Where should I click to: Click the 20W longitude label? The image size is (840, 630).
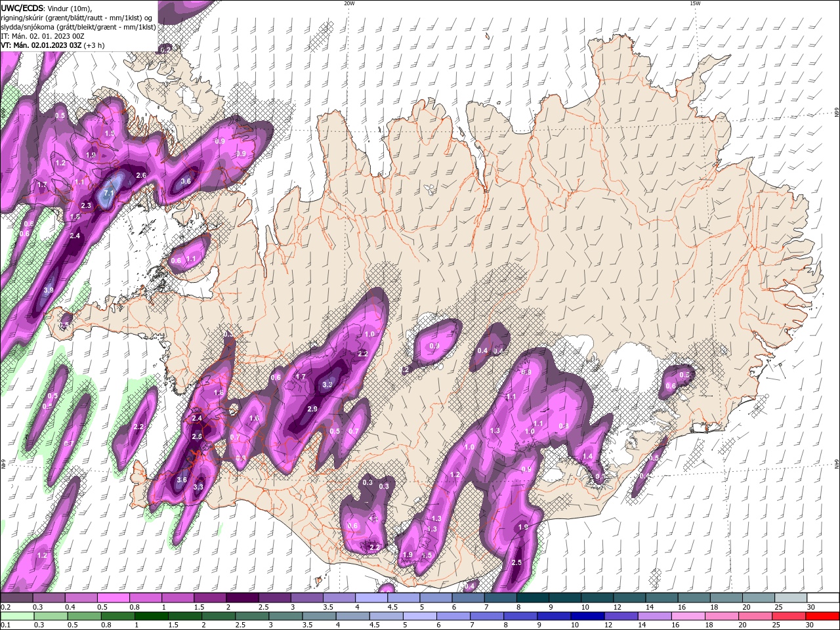coord(349,3)
